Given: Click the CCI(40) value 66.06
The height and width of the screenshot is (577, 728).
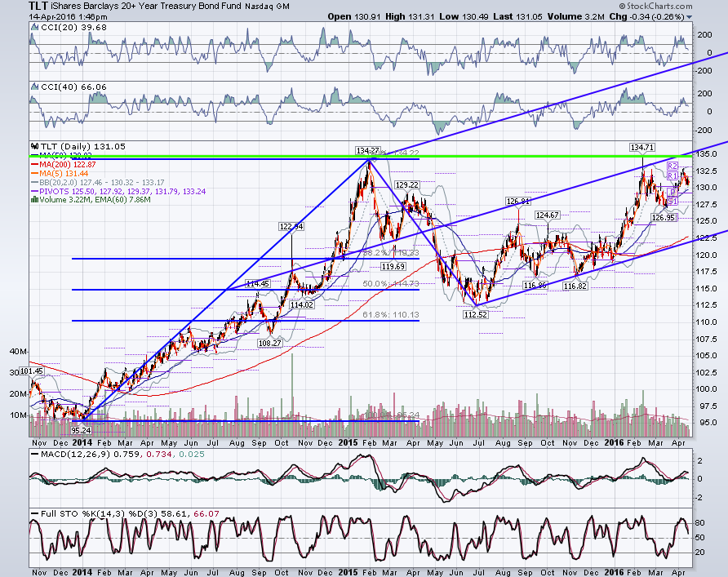Looking at the screenshot, I should (95, 87).
